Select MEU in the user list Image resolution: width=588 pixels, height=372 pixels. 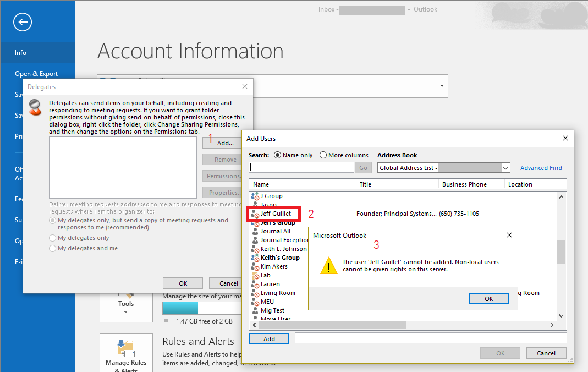[x=267, y=302]
